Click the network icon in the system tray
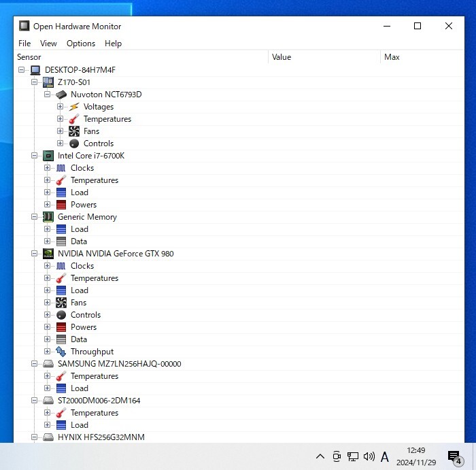The image size is (476, 470). pyautogui.click(x=353, y=456)
